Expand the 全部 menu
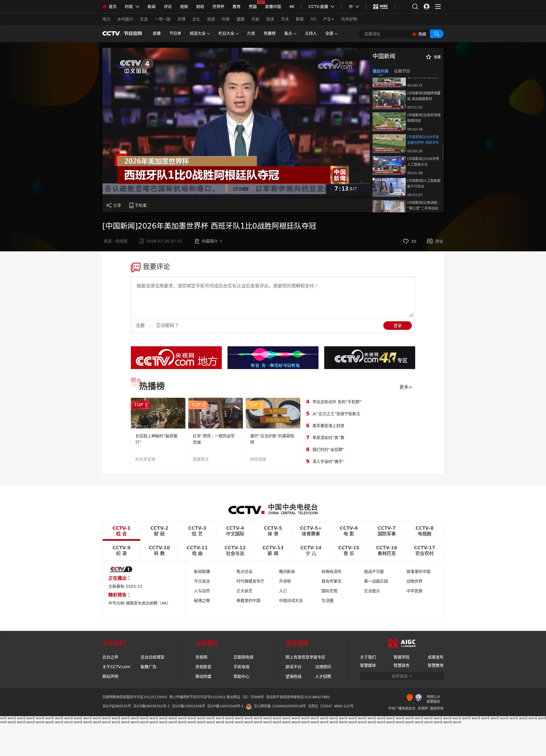The width and height of the screenshot is (546, 756). [x=331, y=33]
